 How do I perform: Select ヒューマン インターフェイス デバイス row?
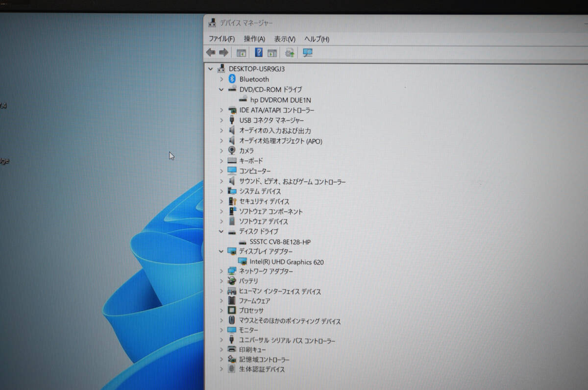pyautogui.click(x=280, y=291)
